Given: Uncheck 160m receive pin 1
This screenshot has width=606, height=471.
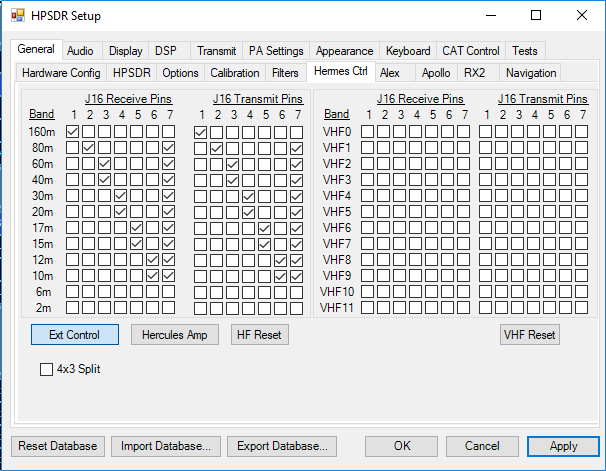Looking at the screenshot, I should [x=72, y=132].
